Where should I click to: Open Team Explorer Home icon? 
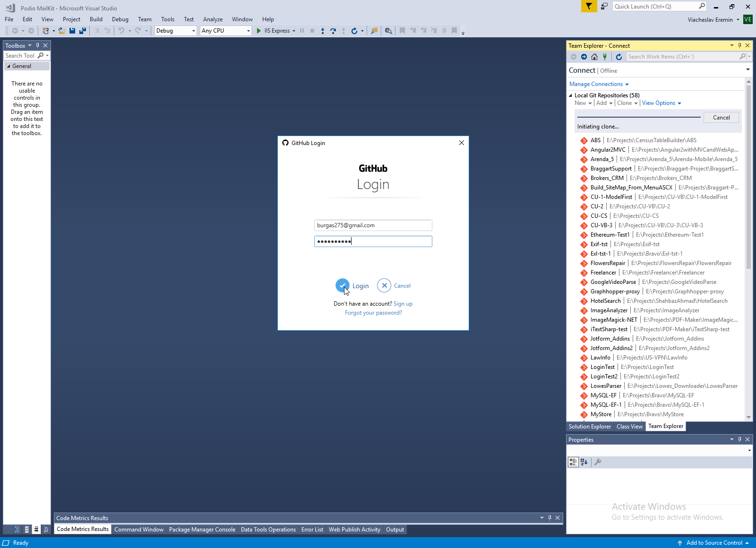(594, 57)
